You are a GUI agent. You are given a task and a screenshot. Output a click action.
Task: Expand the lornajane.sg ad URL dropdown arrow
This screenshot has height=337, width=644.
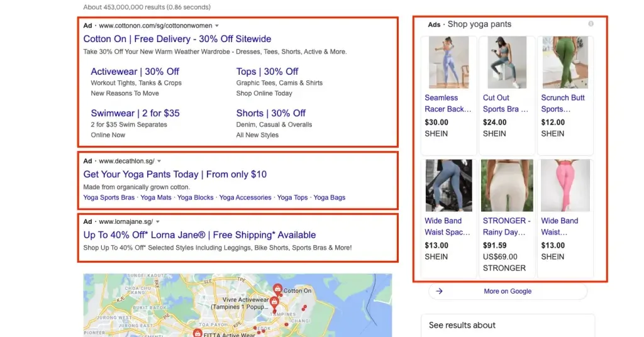coord(157,222)
